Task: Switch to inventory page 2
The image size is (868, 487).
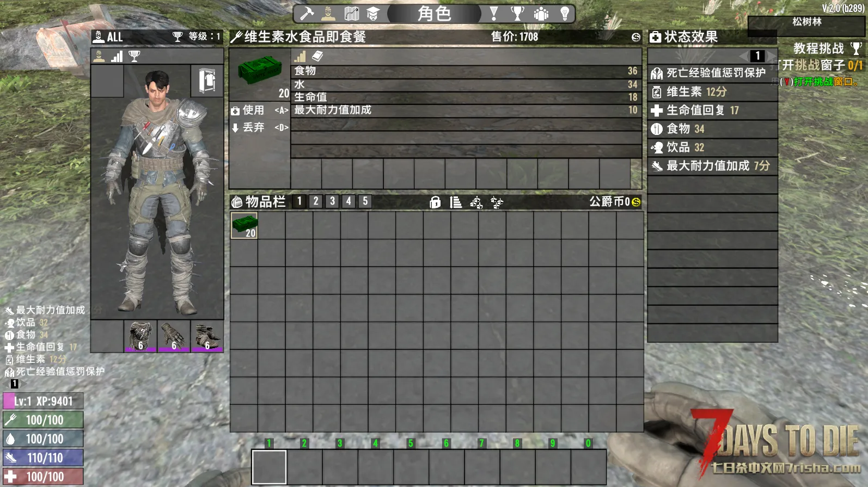Action: 316,201
